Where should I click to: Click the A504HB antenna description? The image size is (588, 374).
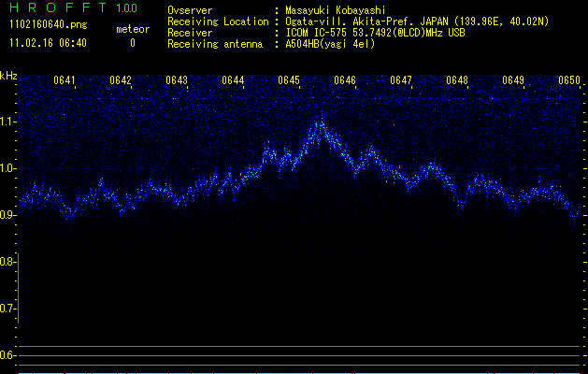coord(330,44)
